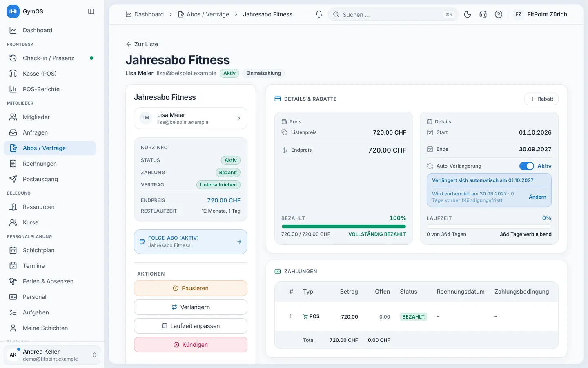Click the Kasse (POS) barcode icon
Screen dimensions: 588x368
(x=13, y=74)
